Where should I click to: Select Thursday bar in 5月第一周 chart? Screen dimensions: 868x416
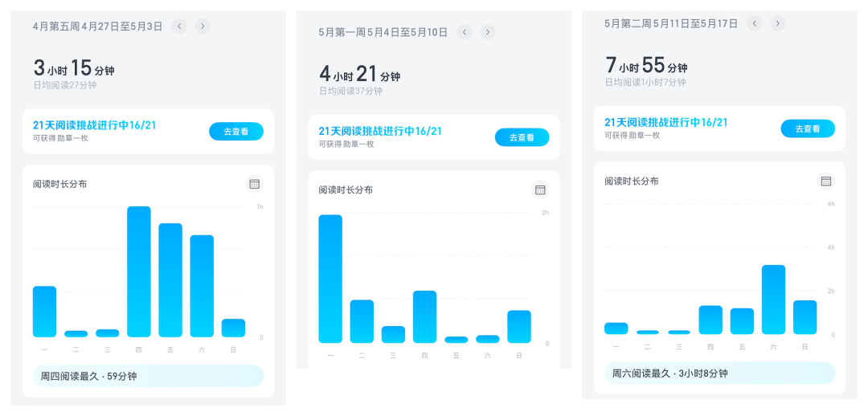(425, 316)
